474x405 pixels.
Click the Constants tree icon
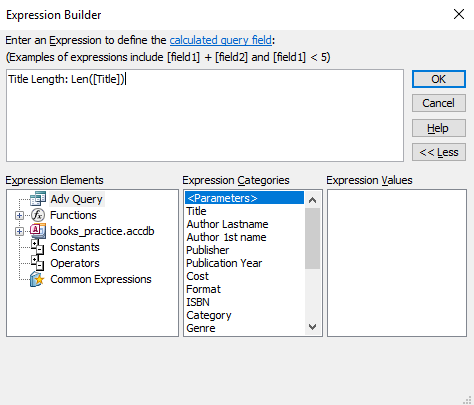click(37, 247)
